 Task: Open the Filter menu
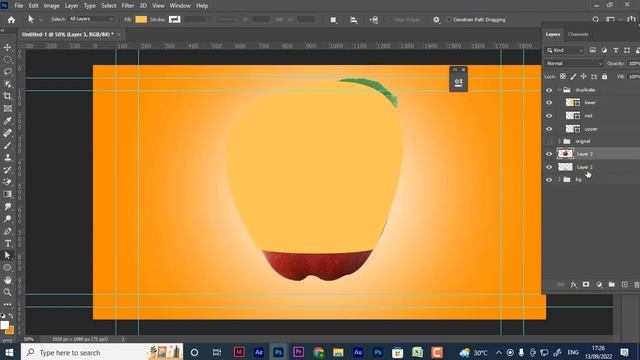128,6
